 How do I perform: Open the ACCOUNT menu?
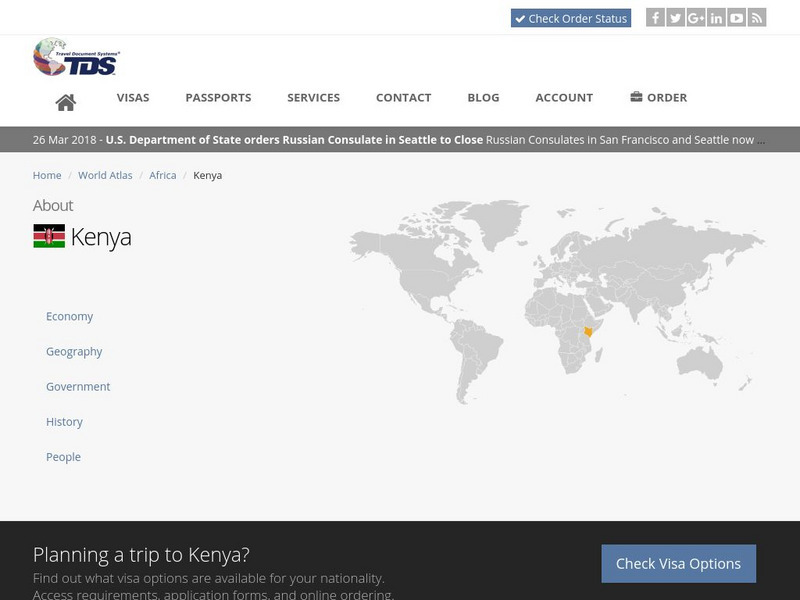click(x=564, y=97)
